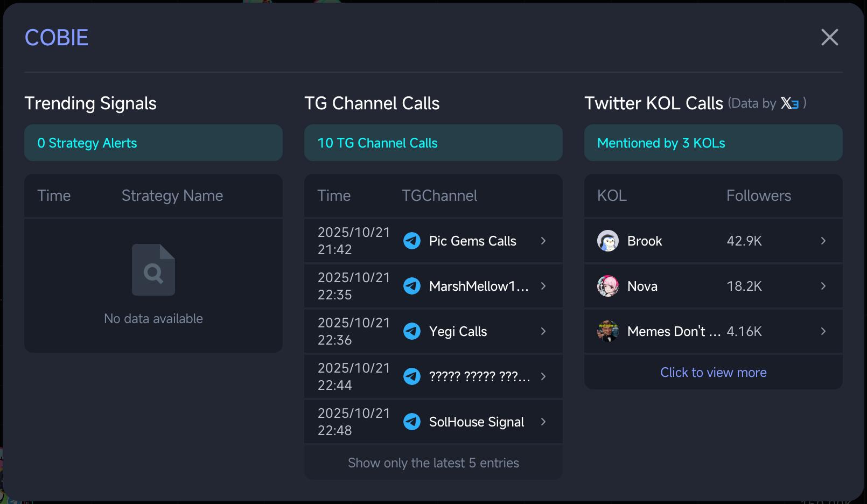This screenshot has height=504, width=867.
Task: Click Nova's profile avatar
Action: click(x=608, y=286)
